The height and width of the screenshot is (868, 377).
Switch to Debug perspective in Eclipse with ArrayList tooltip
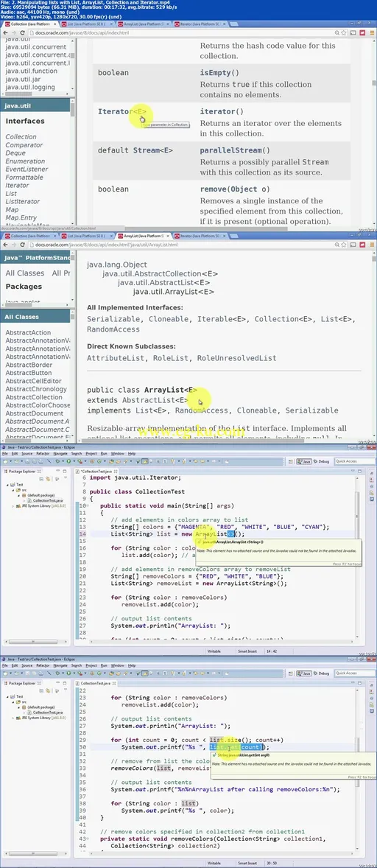(x=322, y=461)
